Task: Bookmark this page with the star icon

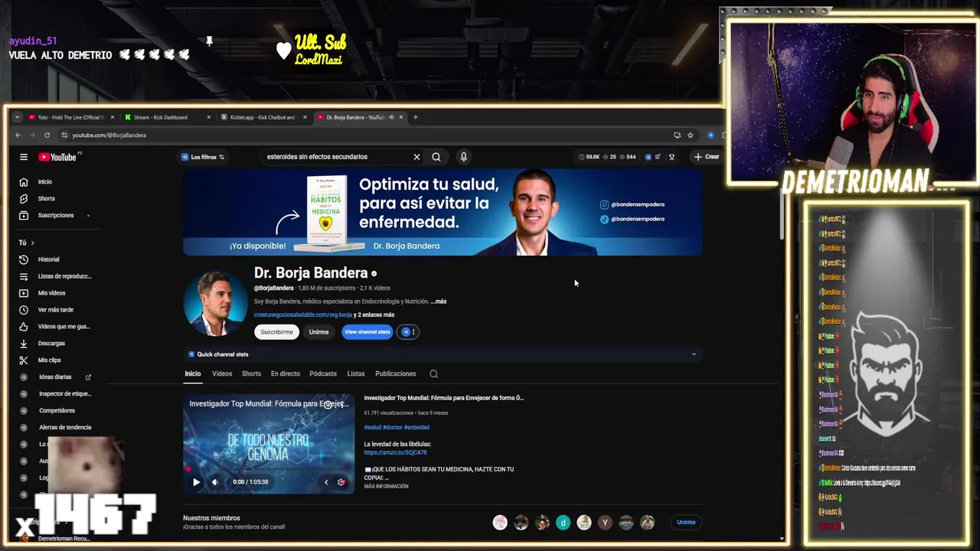Action: pyautogui.click(x=691, y=135)
